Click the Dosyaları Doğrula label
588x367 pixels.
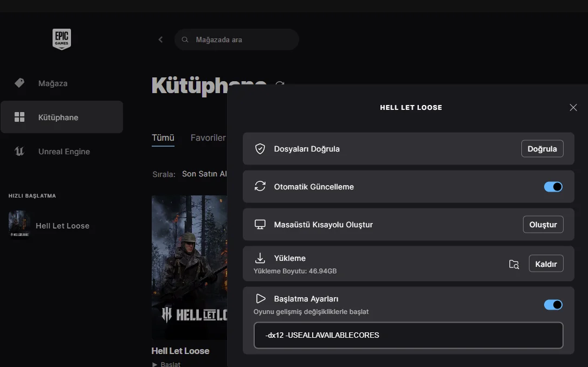tap(307, 149)
